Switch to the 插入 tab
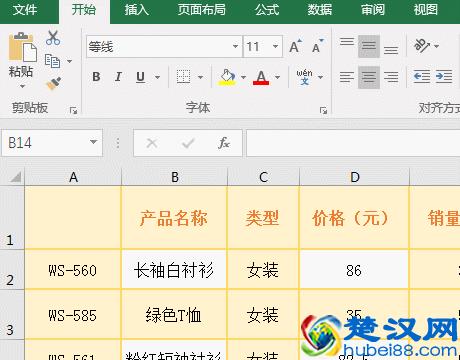460x360 pixels. coord(136,9)
